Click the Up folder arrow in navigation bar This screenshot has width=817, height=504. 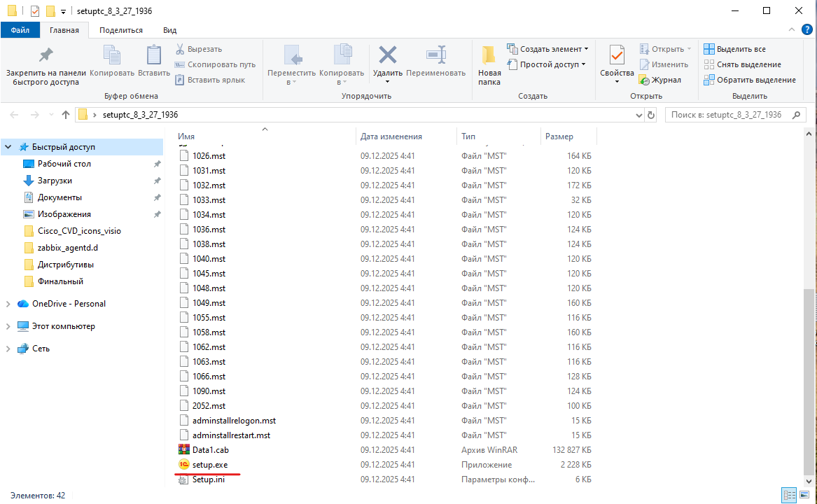(66, 115)
